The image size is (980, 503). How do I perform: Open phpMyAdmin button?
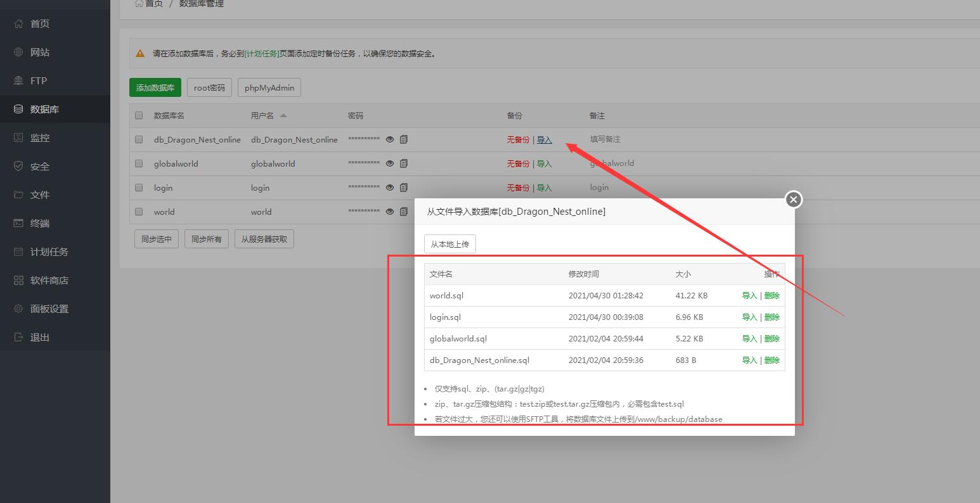click(x=269, y=87)
